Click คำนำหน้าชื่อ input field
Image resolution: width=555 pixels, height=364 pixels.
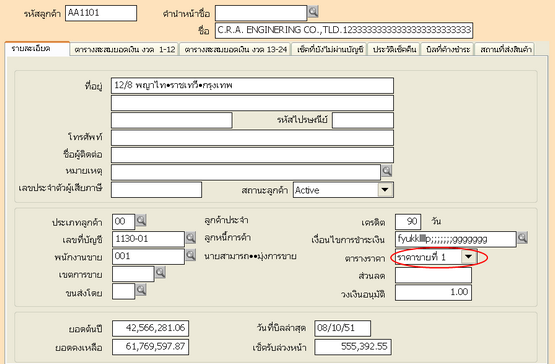click(x=261, y=13)
